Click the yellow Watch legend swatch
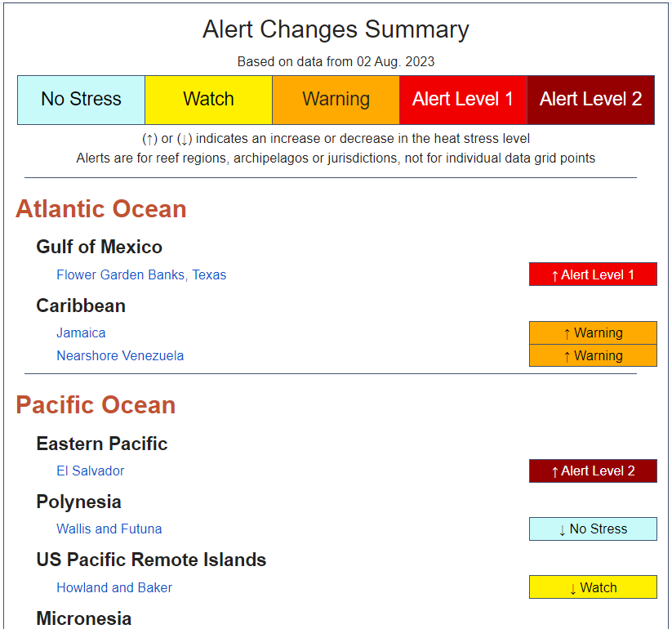 (x=209, y=100)
